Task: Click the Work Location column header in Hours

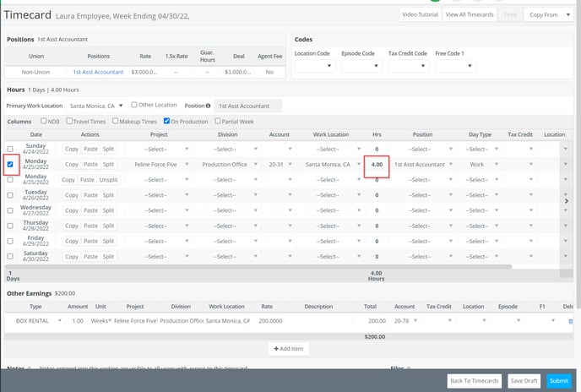Action: [330, 134]
